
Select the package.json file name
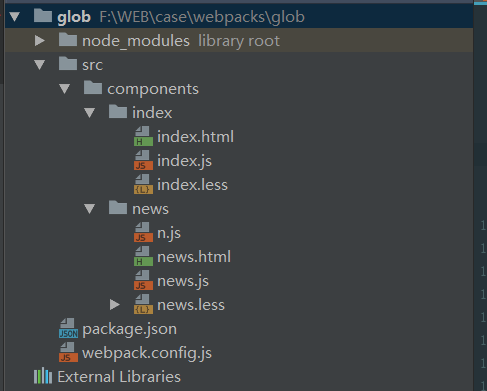pos(130,329)
